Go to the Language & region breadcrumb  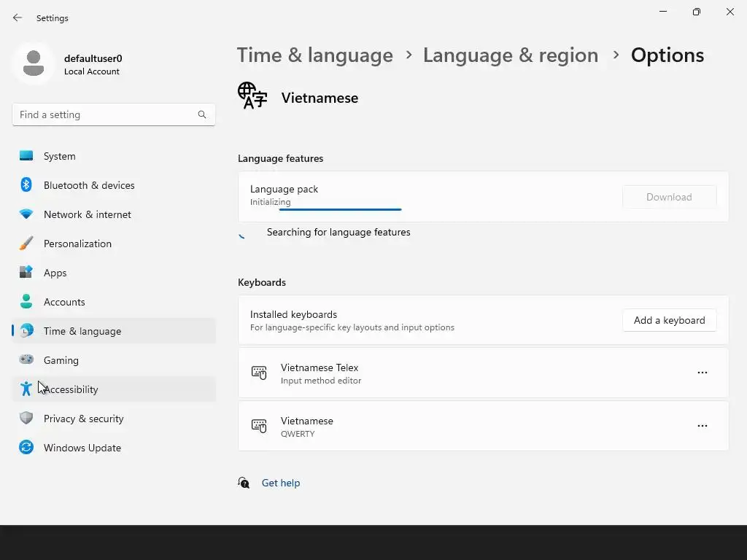click(x=510, y=55)
